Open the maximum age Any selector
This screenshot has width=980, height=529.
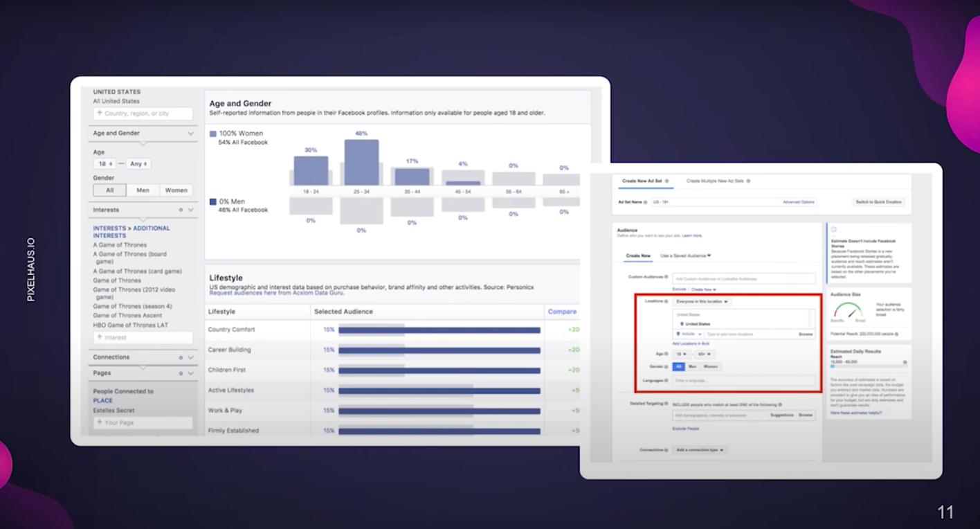point(138,164)
